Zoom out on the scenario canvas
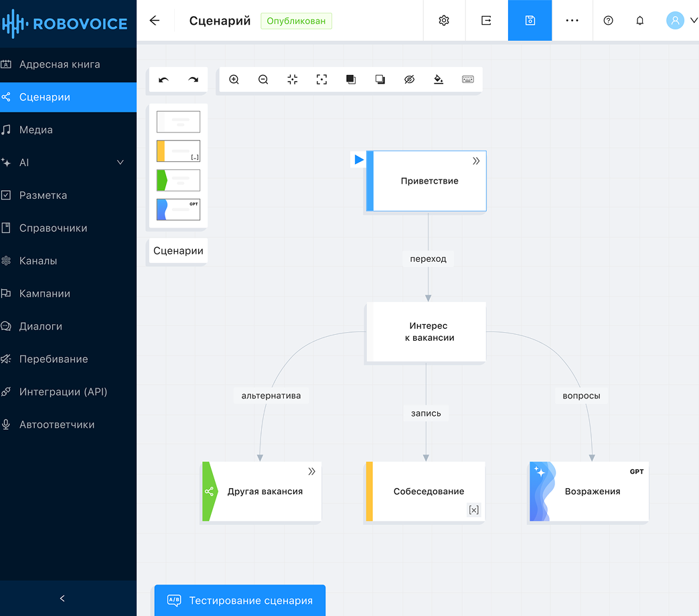699x616 pixels. [x=263, y=80]
